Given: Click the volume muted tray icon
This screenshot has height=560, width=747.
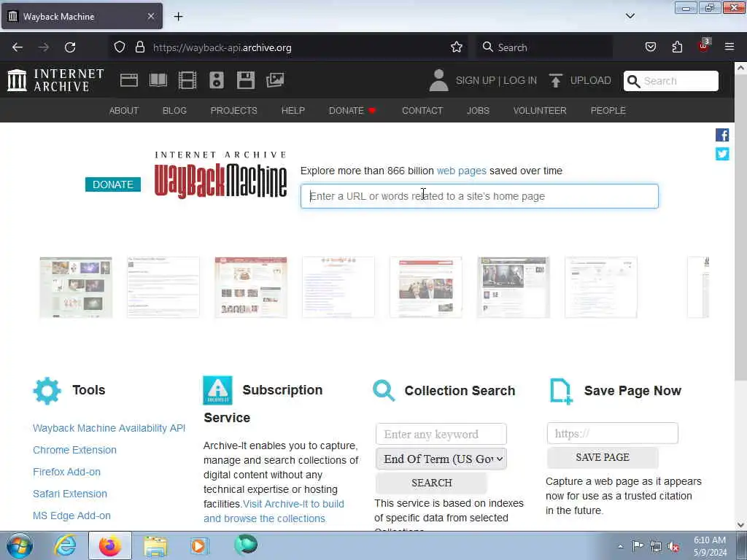Looking at the screenshot, I should point(673,547).
